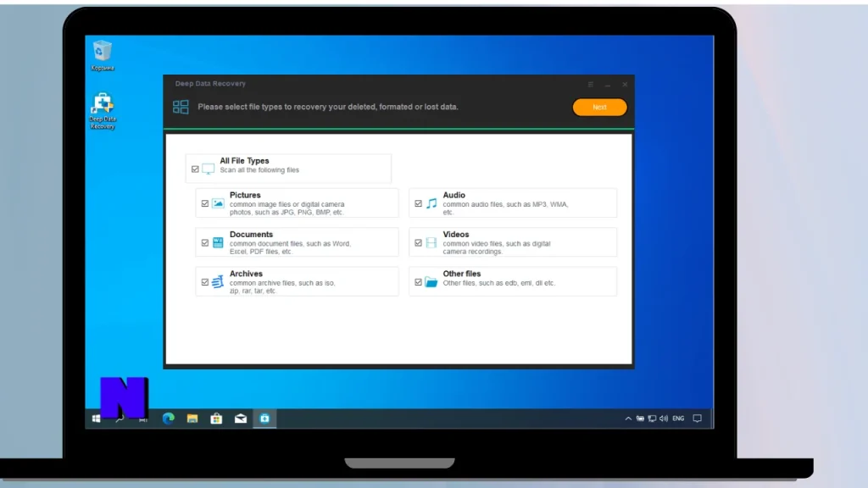The height and width of the screenshot is (488, 868).
Task: Click the Deep Data Recovery taskbar icon
Action: point(264,419)
